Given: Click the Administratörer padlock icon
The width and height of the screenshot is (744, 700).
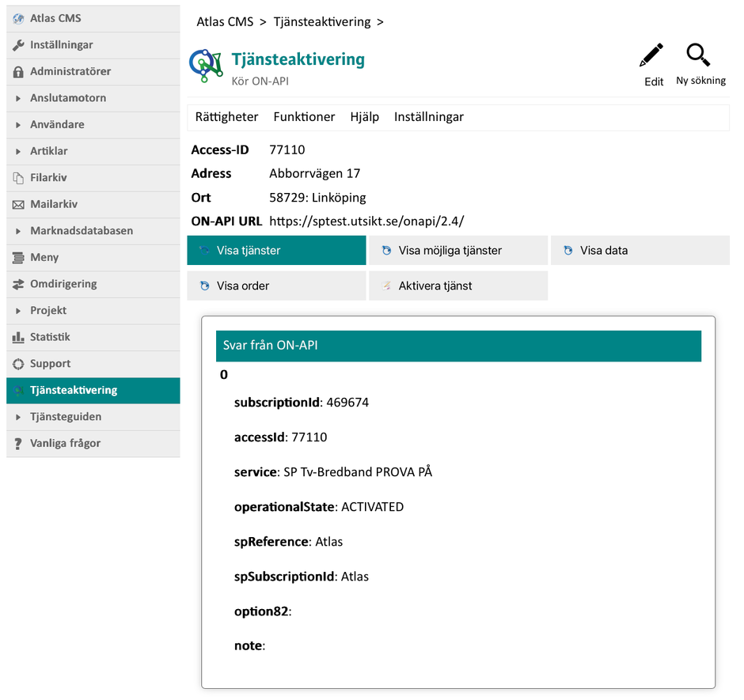Looking at the screenshot, I should pyautogui.click(x=18, y=72).
